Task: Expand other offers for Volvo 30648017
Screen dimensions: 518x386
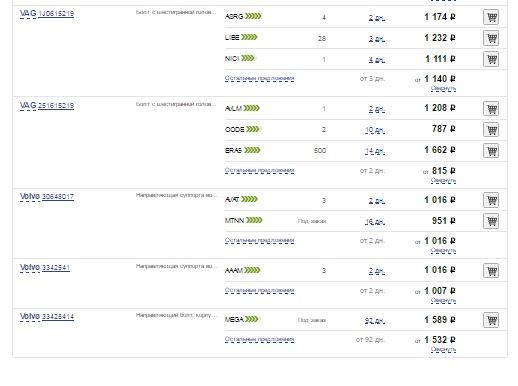Action: click(x=259, y=240)
